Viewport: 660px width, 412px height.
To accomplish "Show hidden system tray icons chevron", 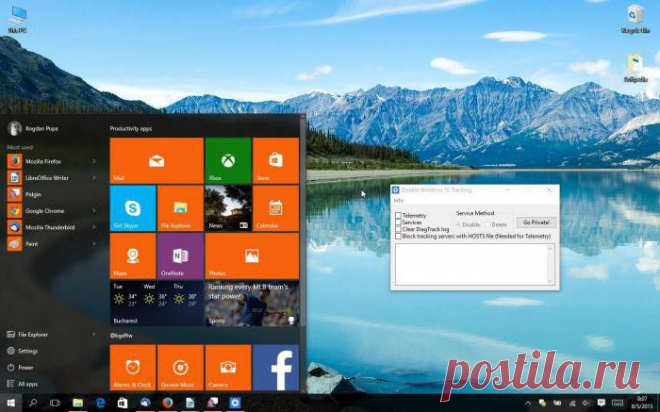I will 528,403.
